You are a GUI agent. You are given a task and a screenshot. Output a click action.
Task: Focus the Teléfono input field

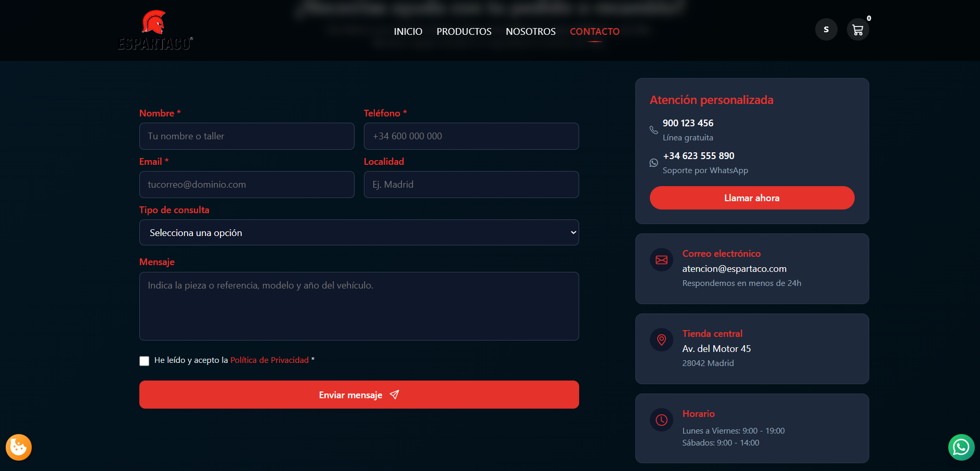[472, 136]
